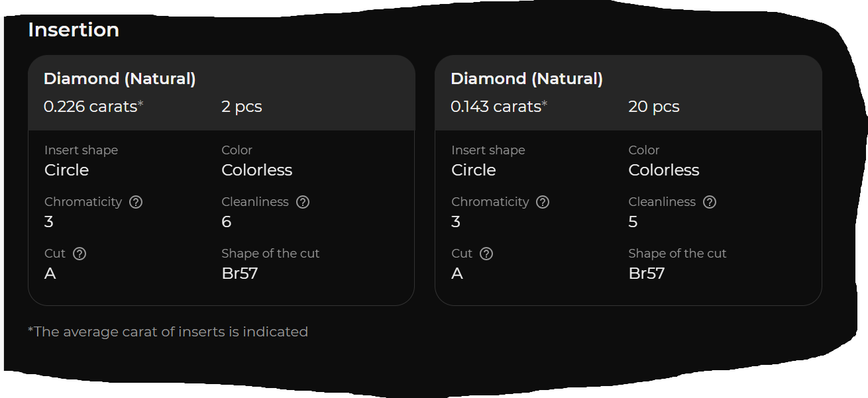
Task: Click Chromaticity help icon in 0.226 carats card
Action: pyautogui.click(x=136, y=202)
